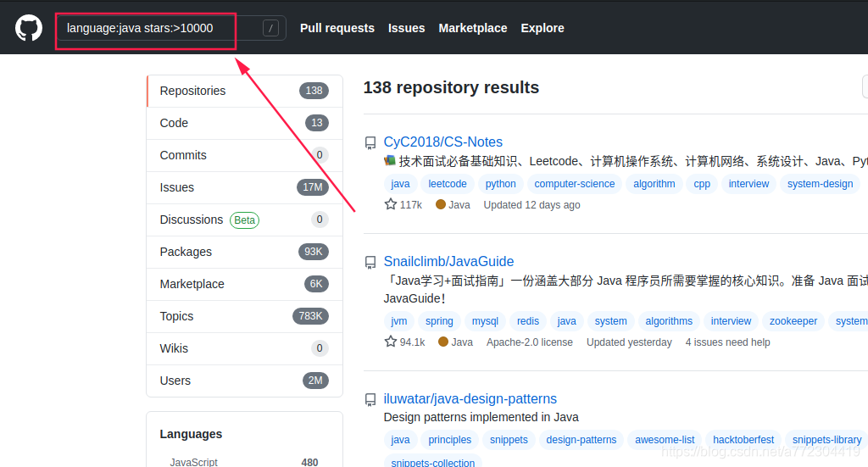Click 'Updated yesterday' text
This screenshot has height=467, width=868.
(x=630, y=342)
